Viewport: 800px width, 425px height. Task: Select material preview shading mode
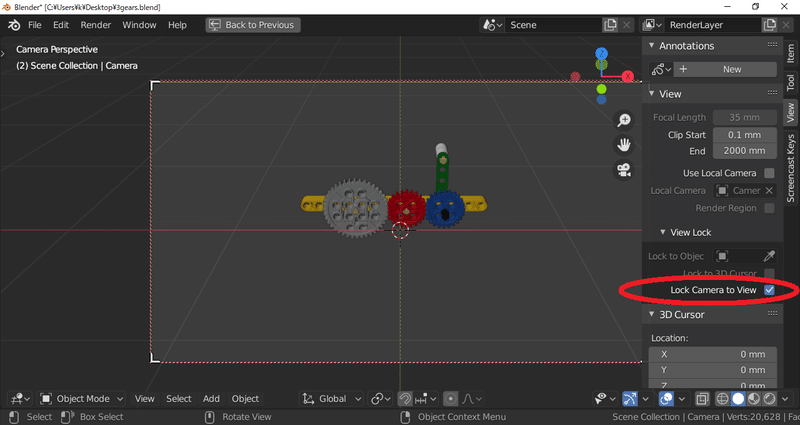[754, 399]
